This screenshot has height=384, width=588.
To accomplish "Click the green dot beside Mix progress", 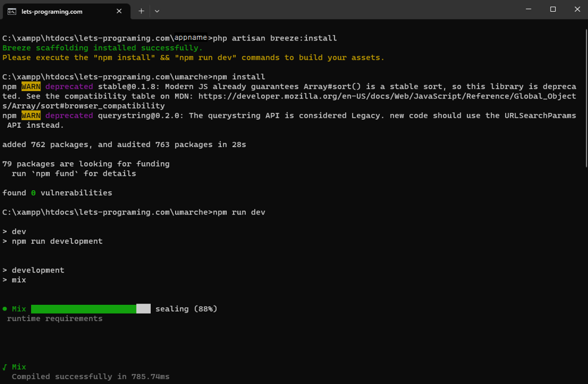I will click(5, 309).
